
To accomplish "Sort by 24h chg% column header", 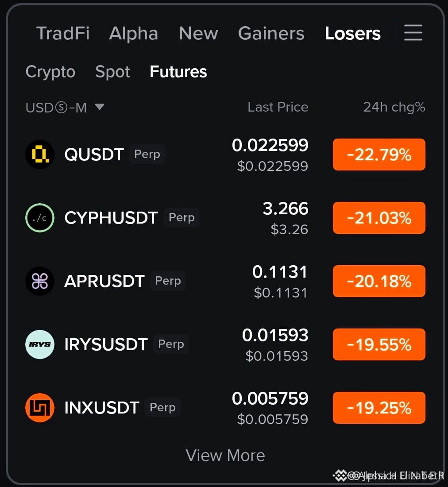I will pyautogui.click(x=394, y=107).
